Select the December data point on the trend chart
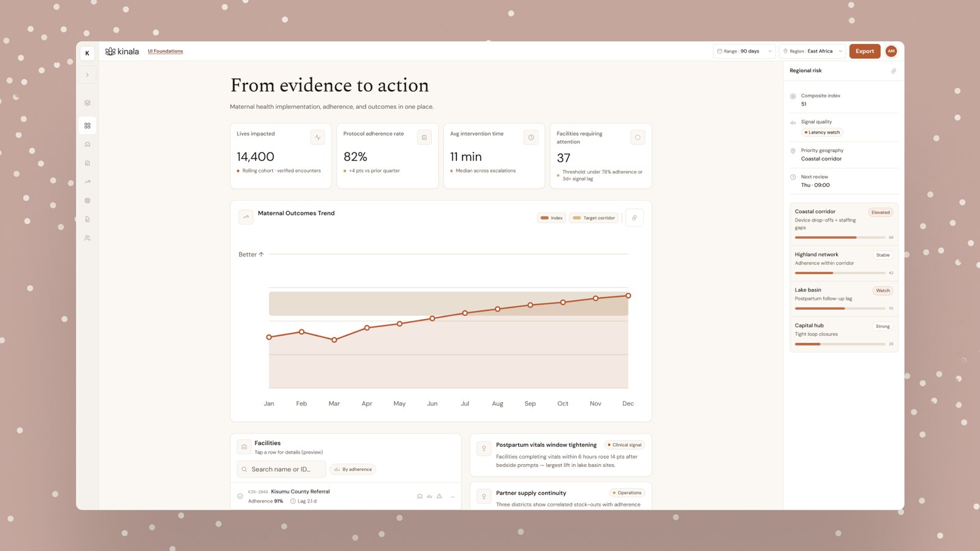 click(628, 296)
